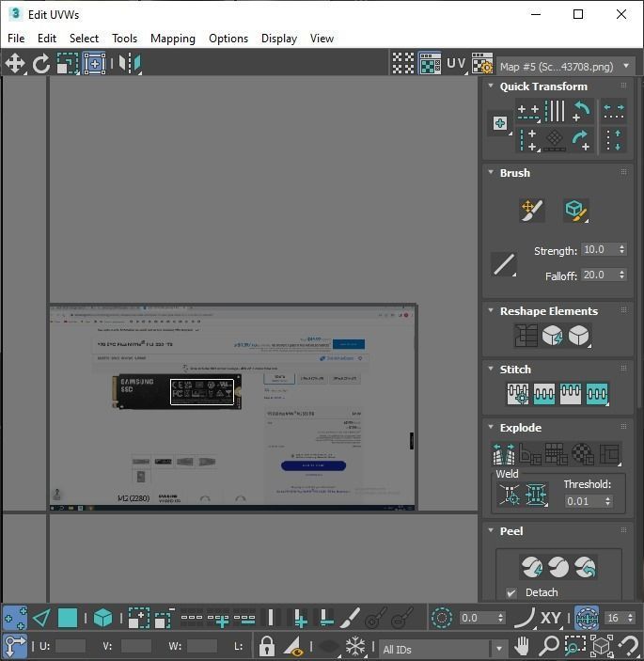
Task: Open the Map #5 texture dropdown
Action: [x=566, y=66]
